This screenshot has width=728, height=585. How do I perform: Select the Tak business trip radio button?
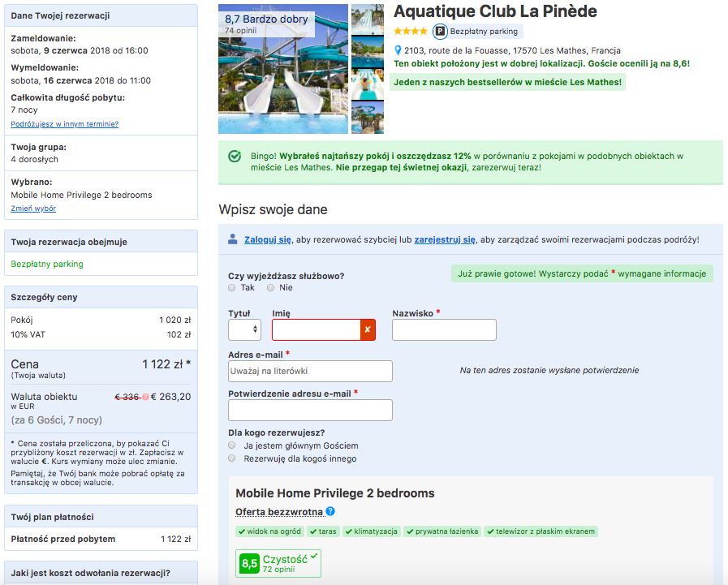click(x=231, y=288)
